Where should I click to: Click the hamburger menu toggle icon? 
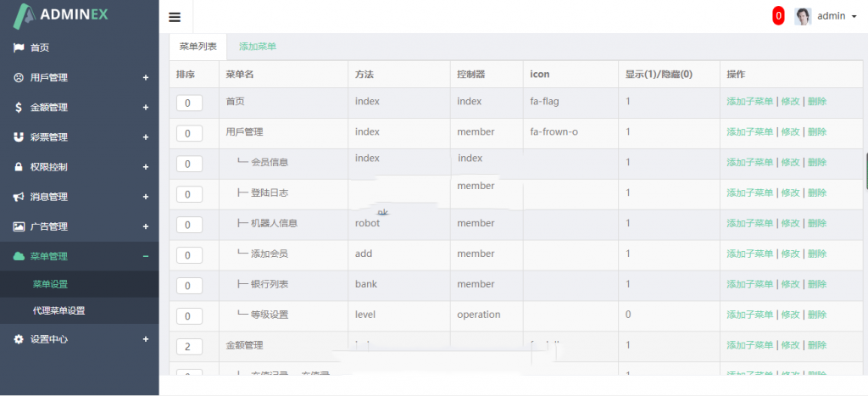pos(175,17)
